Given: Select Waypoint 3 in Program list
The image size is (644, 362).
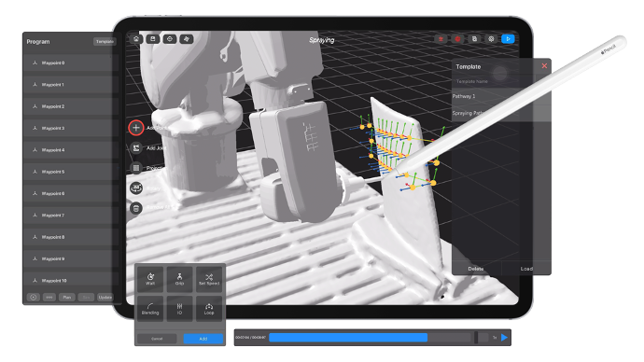Looking at the screenshot, I should (x=71, y=128).
